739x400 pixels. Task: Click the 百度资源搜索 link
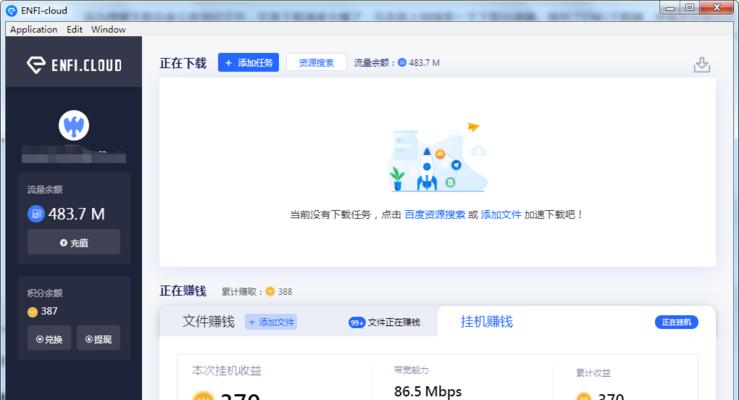click(x=435, y=215)
